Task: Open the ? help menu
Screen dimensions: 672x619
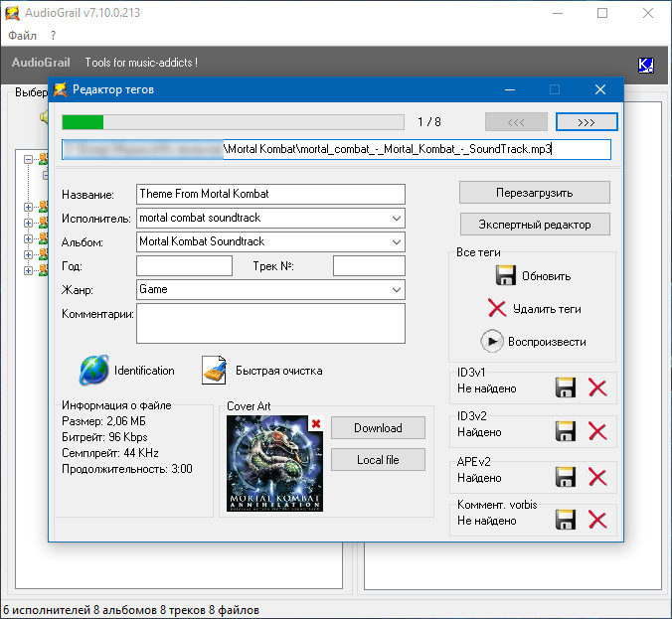Action: pyautogui.click(x=53, y=36)
